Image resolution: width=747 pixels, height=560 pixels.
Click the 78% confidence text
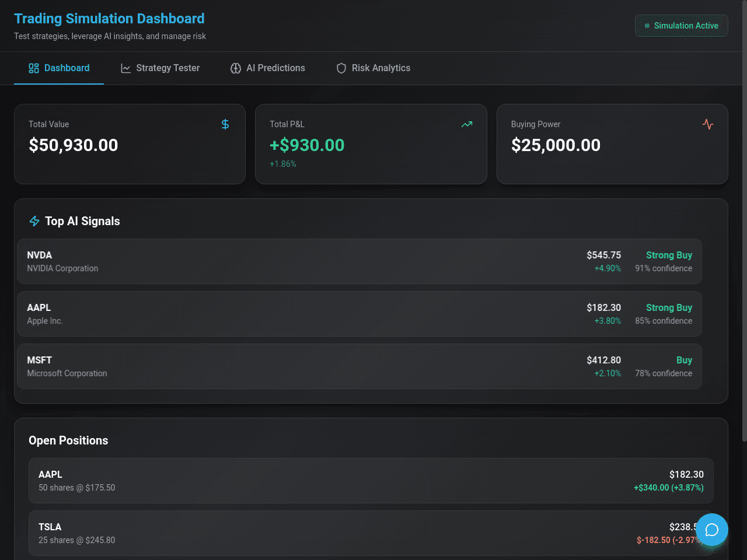(664, 373)
